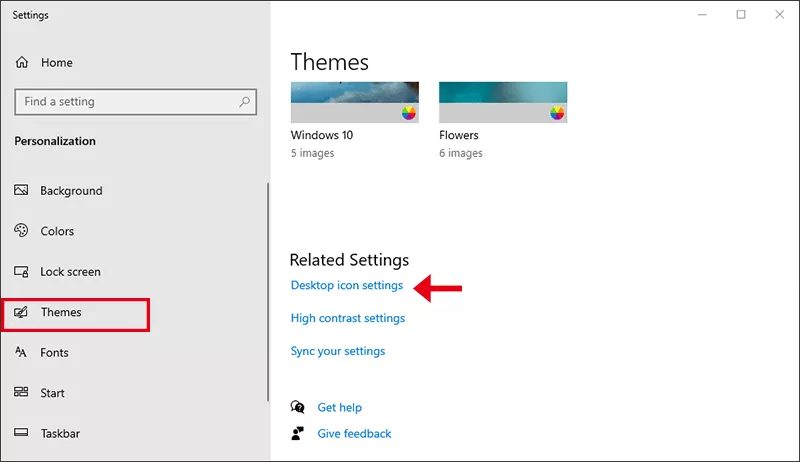
Task: Click color wheel on Flowers theme
Action: coord(557,113)
